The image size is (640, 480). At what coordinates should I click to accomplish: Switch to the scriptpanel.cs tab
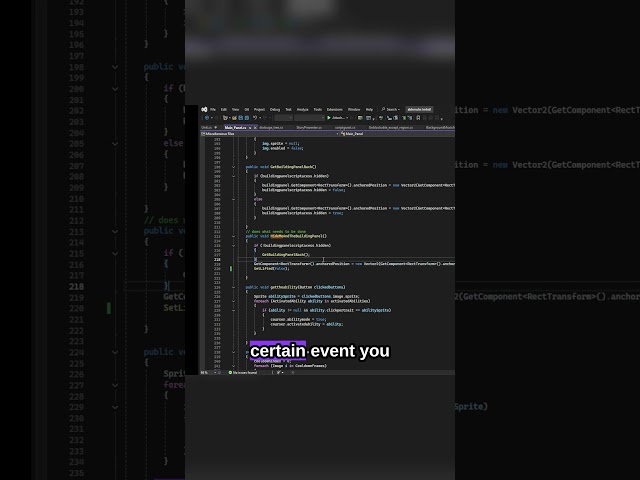tap(345, 128)
